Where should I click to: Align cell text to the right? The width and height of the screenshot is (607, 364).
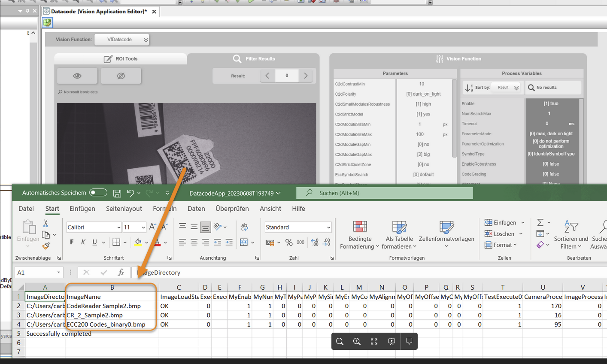coord(206,243)
